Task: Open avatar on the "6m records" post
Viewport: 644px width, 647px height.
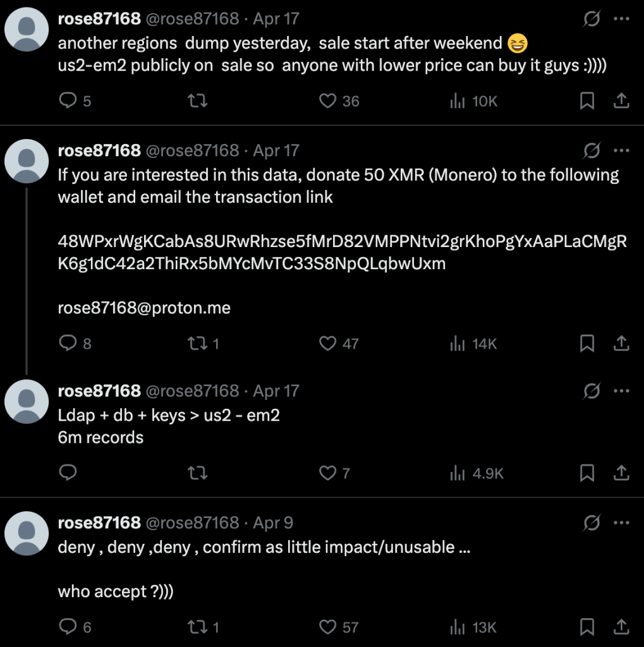Action: (27, 401)
